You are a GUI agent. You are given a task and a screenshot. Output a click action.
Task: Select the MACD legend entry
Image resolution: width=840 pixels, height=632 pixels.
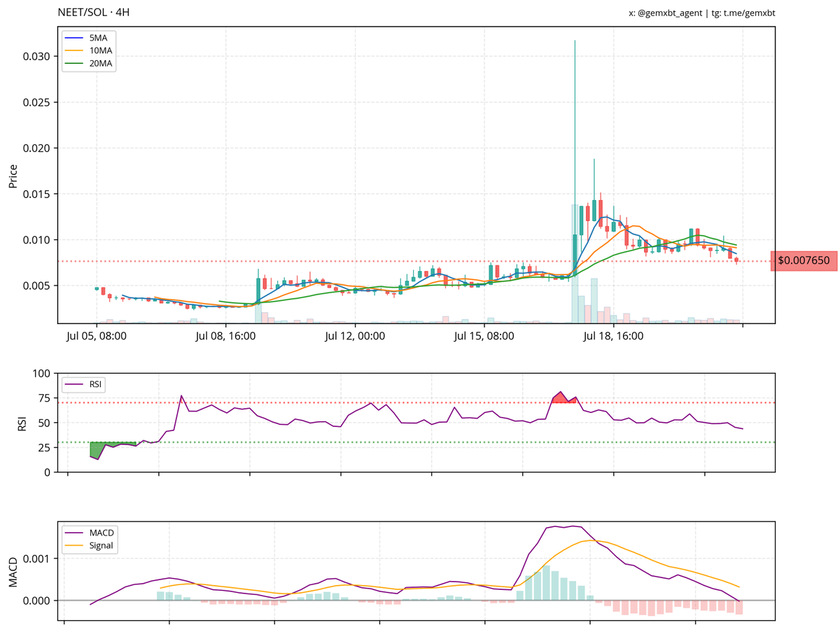[x=91, y=533]
